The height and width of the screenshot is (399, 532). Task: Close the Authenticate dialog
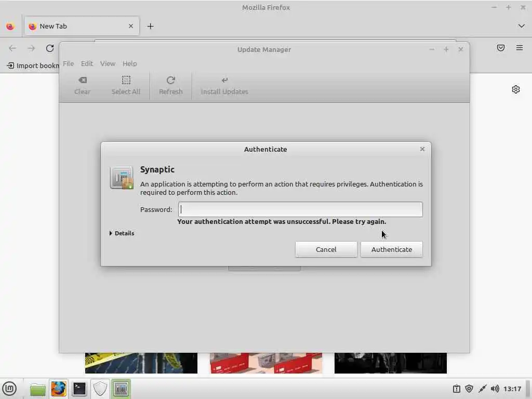422,149
